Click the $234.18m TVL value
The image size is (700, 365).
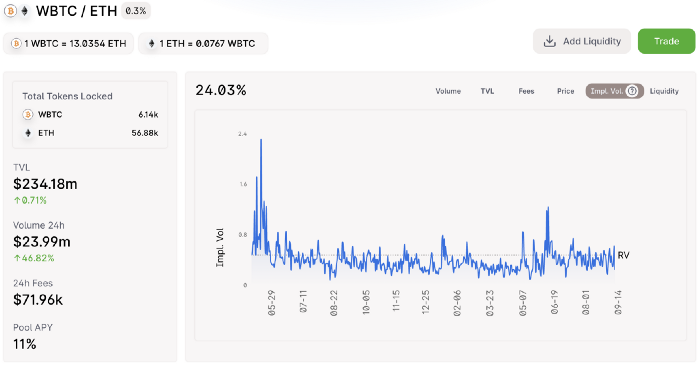45,184
